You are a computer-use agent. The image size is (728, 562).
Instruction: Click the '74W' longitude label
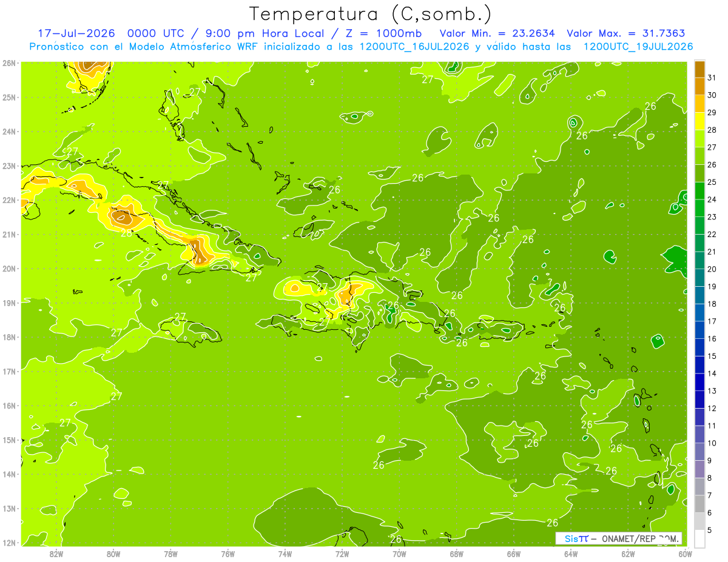tap(285, 554)
